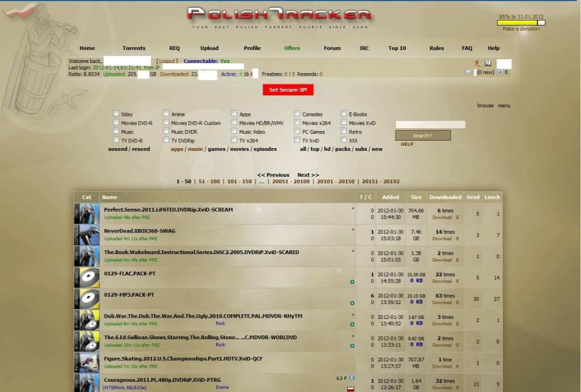
Task: Click the category icon for The.Book.Wakeboard row
Action: [87, 256]
